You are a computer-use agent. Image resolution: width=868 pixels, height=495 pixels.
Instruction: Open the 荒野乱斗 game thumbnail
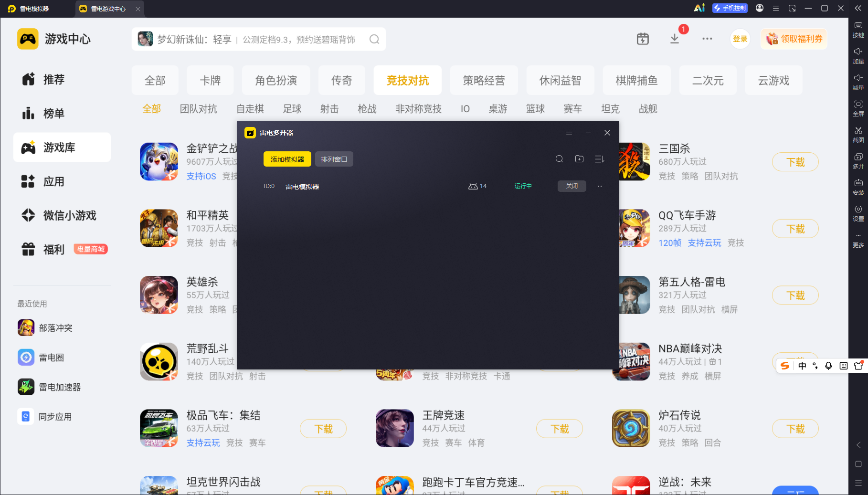[x=159, y=361]
